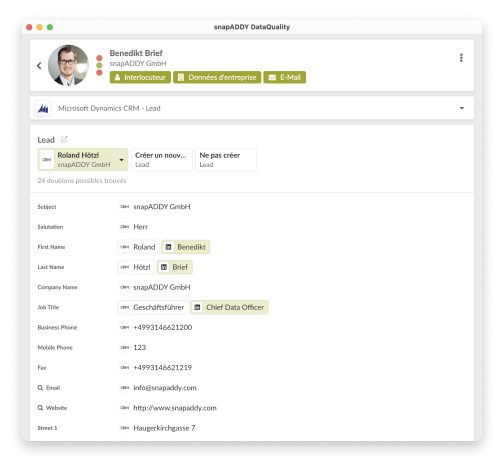Click the +4993146621219 fax value
Viewport: 504px width, 470px height.
[163, 368]
